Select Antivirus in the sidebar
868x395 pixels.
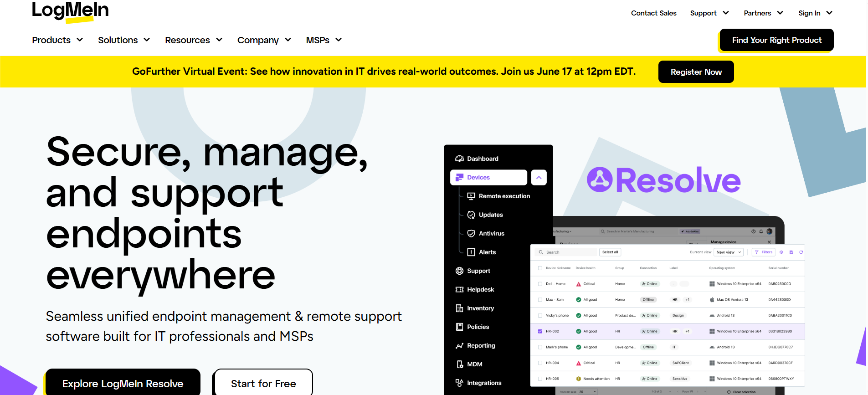[491, 233]
